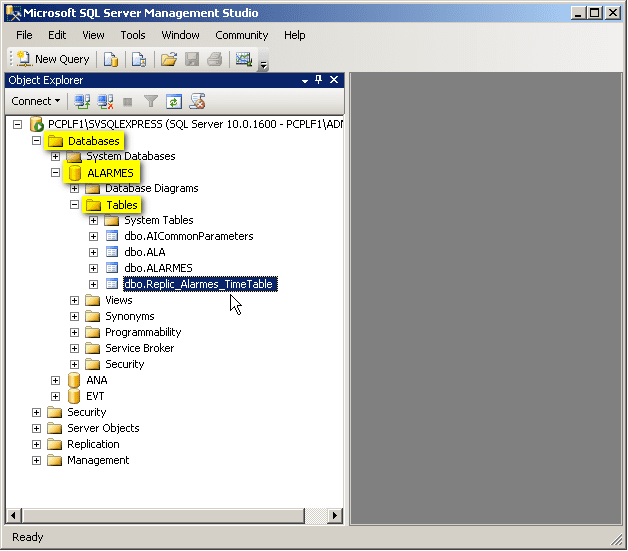Click the Activity Monitor toolbar icon
The width and height of the screenshot is (628, 551).
click(x=243, y=59)
